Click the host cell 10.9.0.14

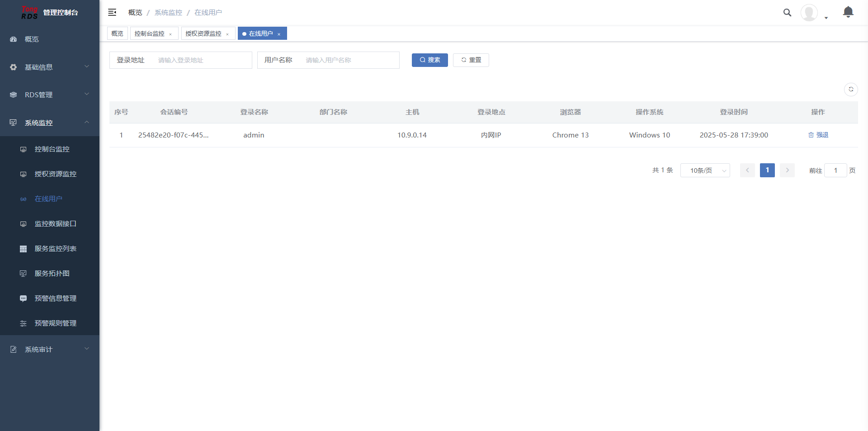coord(412,135)
